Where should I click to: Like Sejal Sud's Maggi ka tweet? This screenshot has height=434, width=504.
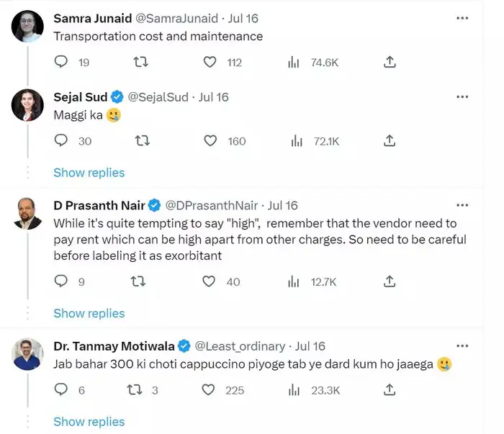210,140
